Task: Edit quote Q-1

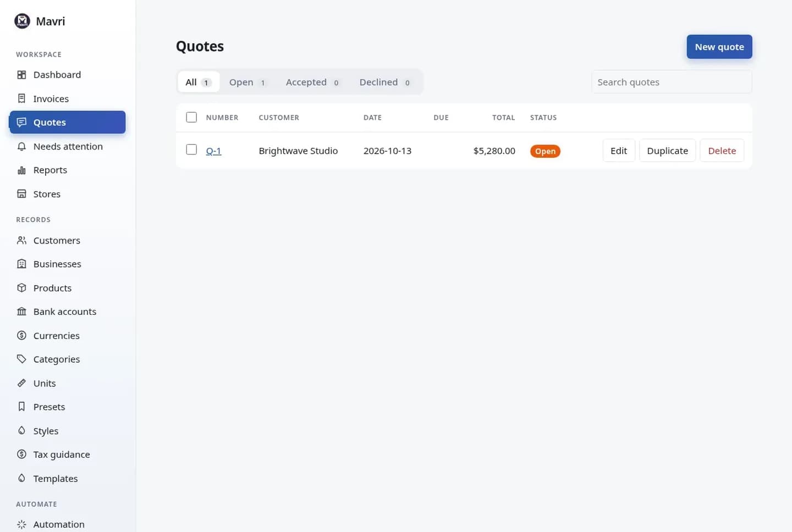Action: tap(619, 151)
